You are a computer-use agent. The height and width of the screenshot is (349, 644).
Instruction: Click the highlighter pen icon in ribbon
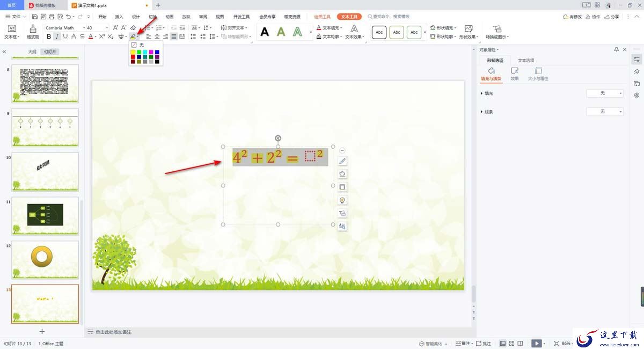click(x=133, y=37)
